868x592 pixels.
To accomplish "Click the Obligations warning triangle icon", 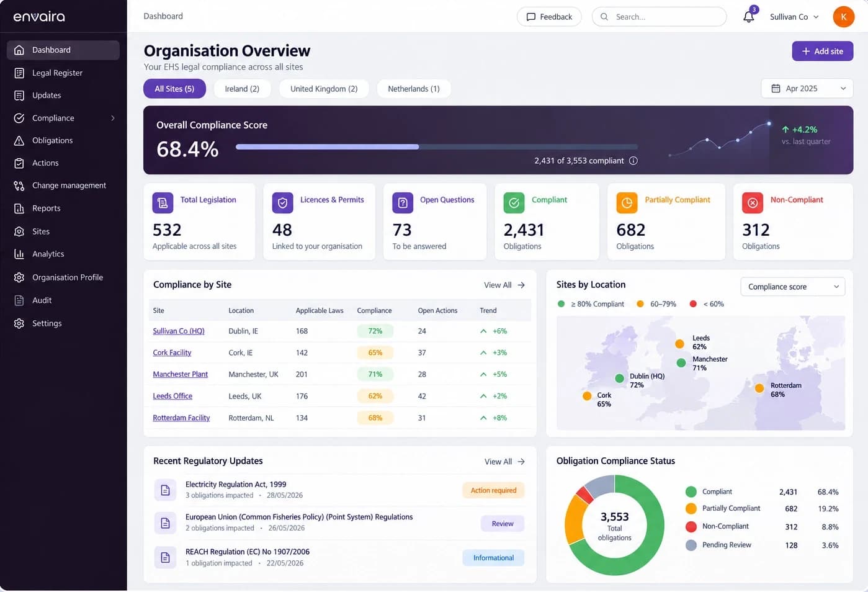I will coord(19,140).
